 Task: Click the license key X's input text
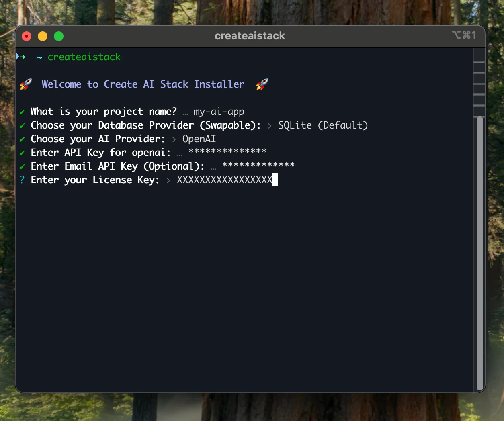coord(224,180)
